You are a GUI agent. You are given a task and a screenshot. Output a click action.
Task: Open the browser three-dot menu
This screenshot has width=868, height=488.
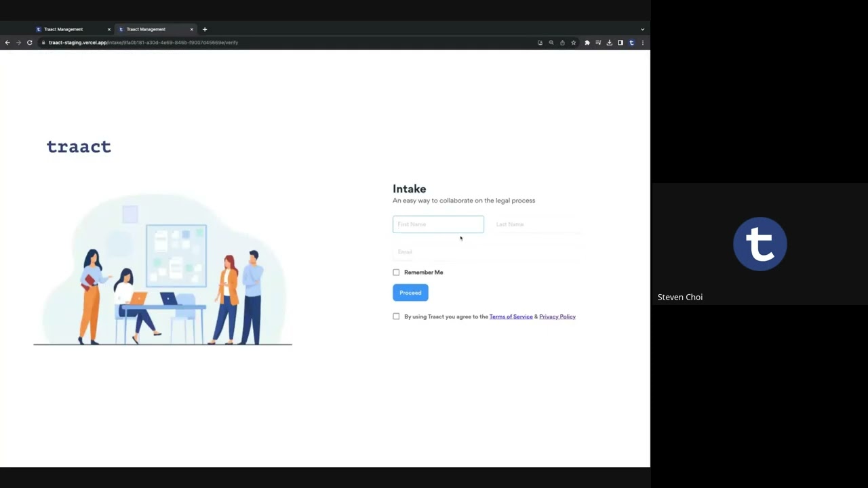pyautogui.click(x=642, y=43)
